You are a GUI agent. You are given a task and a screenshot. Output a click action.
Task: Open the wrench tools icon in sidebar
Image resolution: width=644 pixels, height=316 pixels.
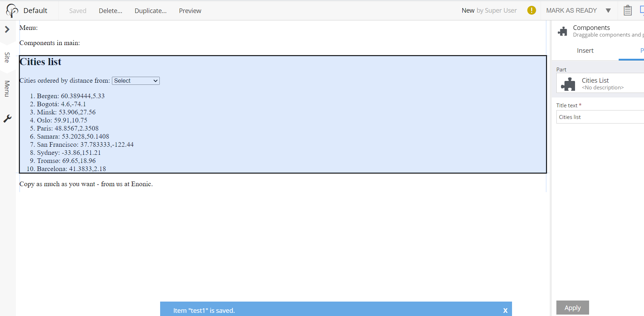pos(7,119)
